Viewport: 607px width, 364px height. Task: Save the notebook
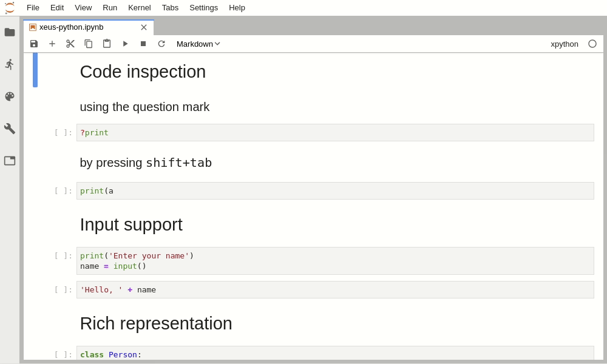coord(34,44)
